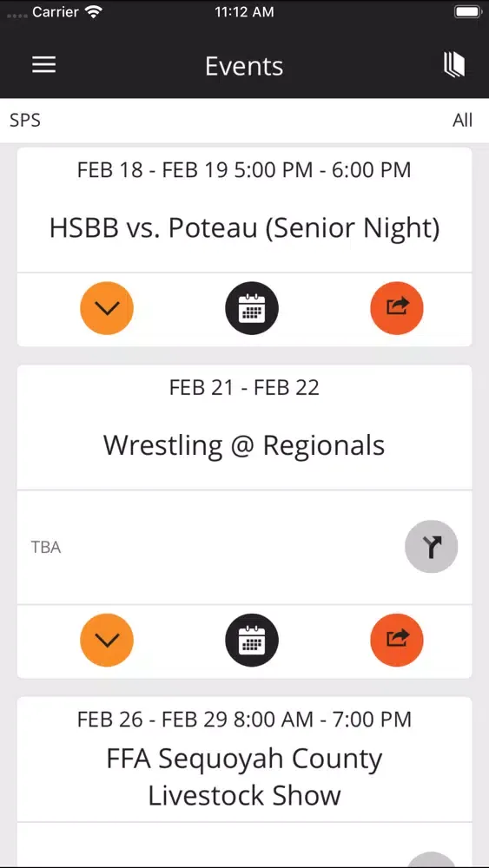Tap the battery icon in status bar
This screenshot has height=868, width=489.
pos(466,11)
